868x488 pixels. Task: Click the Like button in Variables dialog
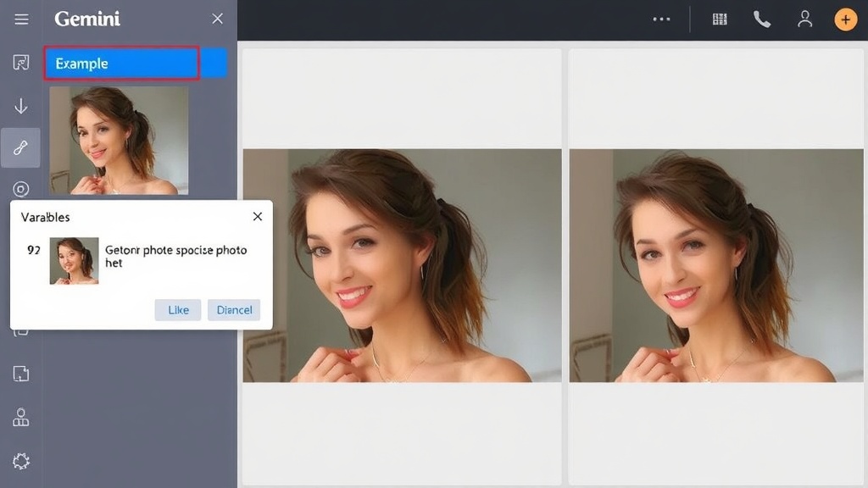click(x=178, y=310)
